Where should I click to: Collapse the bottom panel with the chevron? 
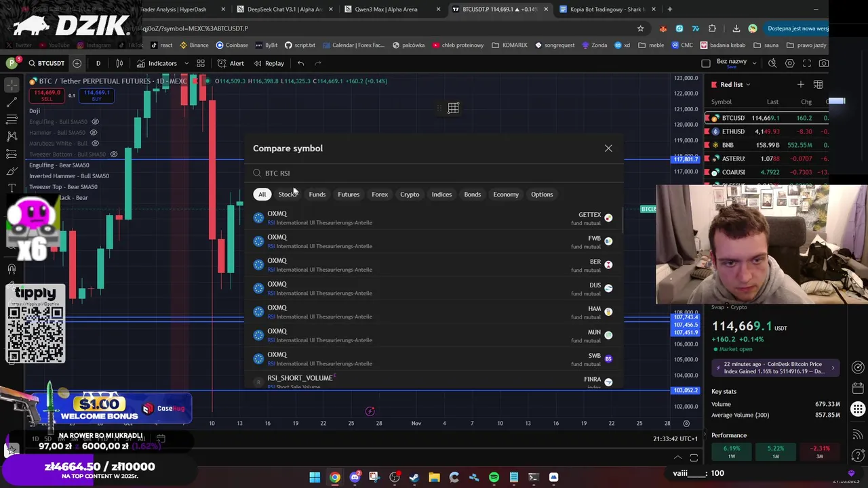pyautogui.click(x=677, y=457)
